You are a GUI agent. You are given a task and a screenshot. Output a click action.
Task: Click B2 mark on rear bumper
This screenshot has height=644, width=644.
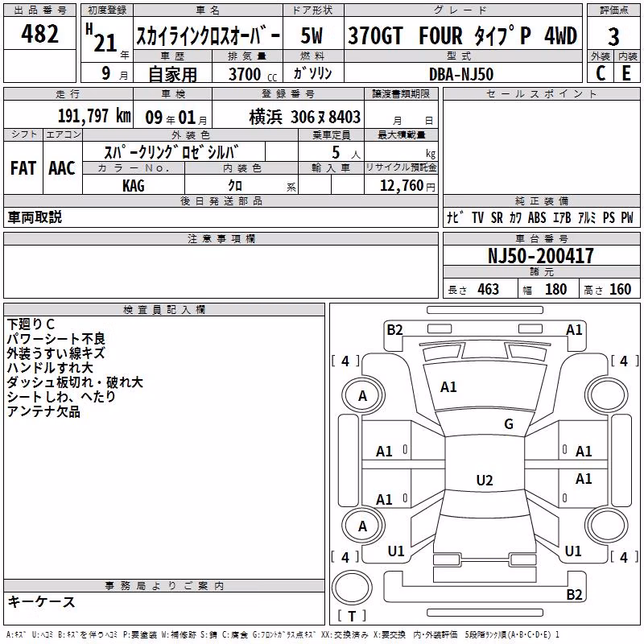574,595
